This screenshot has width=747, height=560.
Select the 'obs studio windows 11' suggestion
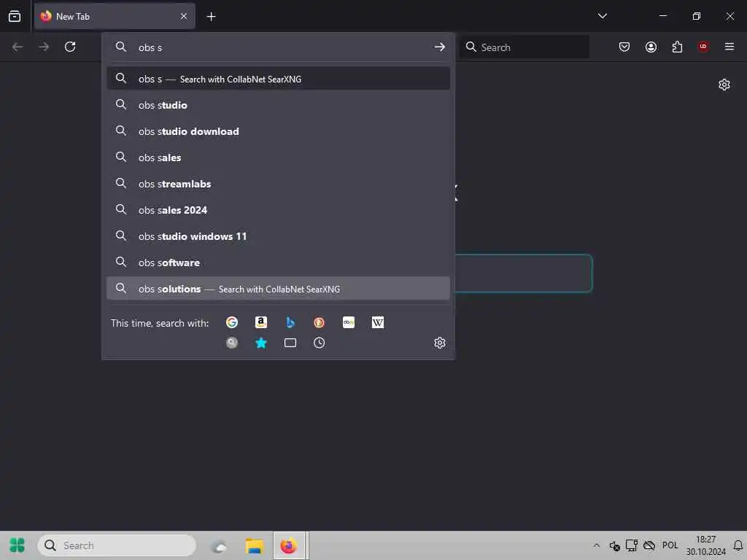[x=278, y=236]
